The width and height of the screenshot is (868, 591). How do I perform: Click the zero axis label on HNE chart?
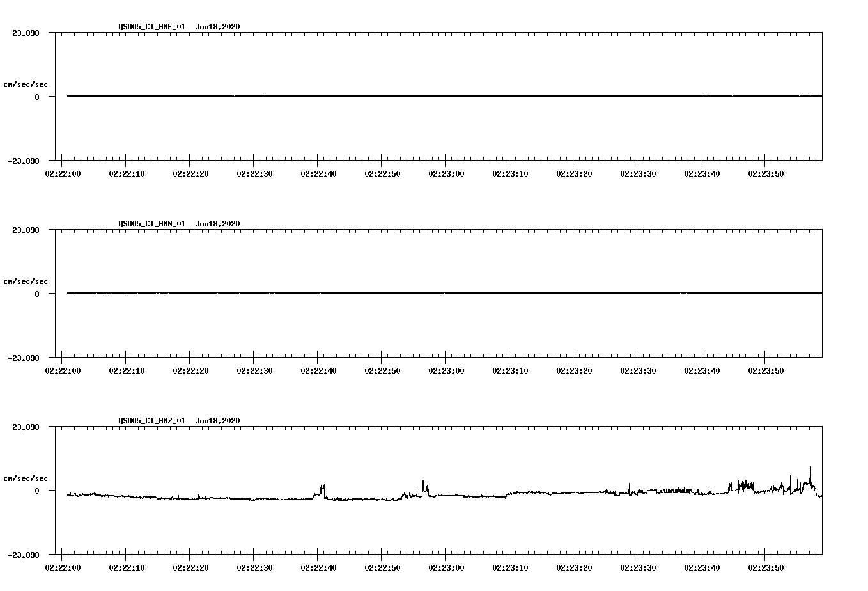(37, 97)
